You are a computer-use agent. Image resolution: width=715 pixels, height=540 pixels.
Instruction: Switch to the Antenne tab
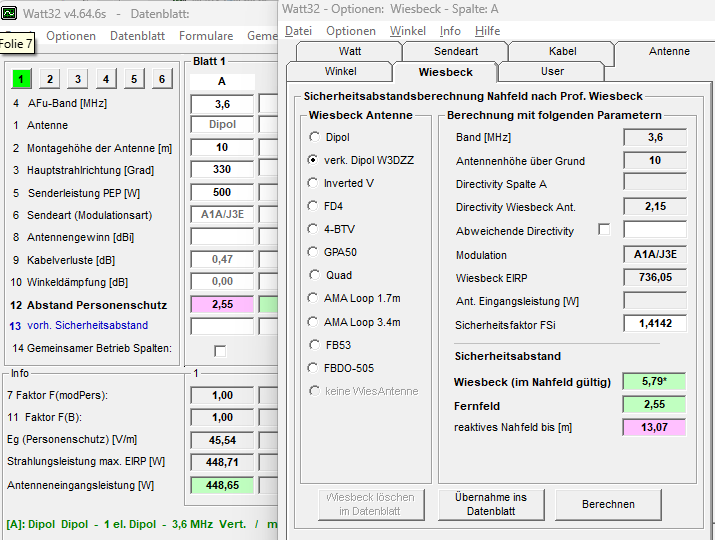[668, 51]
